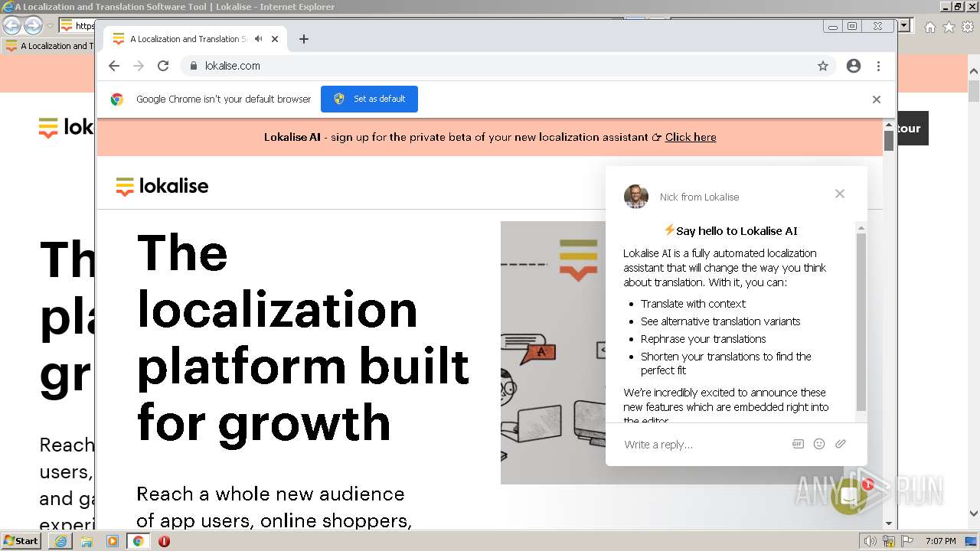Viewport: 980px width, 551px height.
Task: Select the Lokalise tab in Chrome
Action: click(x=195, y=39)
